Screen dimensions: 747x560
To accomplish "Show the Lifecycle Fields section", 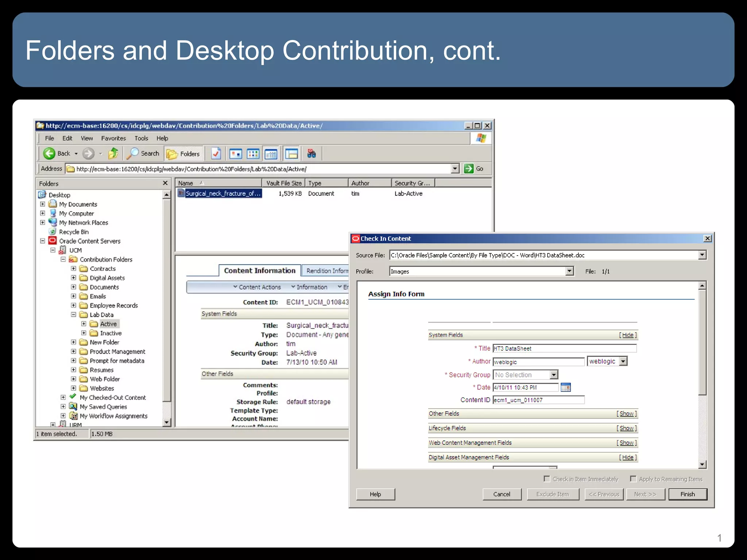I will pos(627,428).
